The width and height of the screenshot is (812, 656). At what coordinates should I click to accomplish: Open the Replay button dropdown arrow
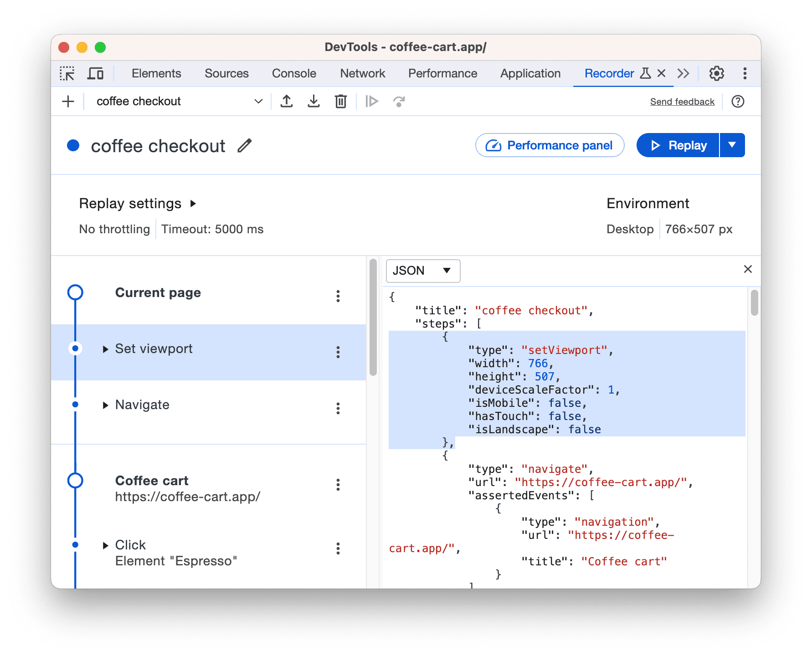(732, 145)
